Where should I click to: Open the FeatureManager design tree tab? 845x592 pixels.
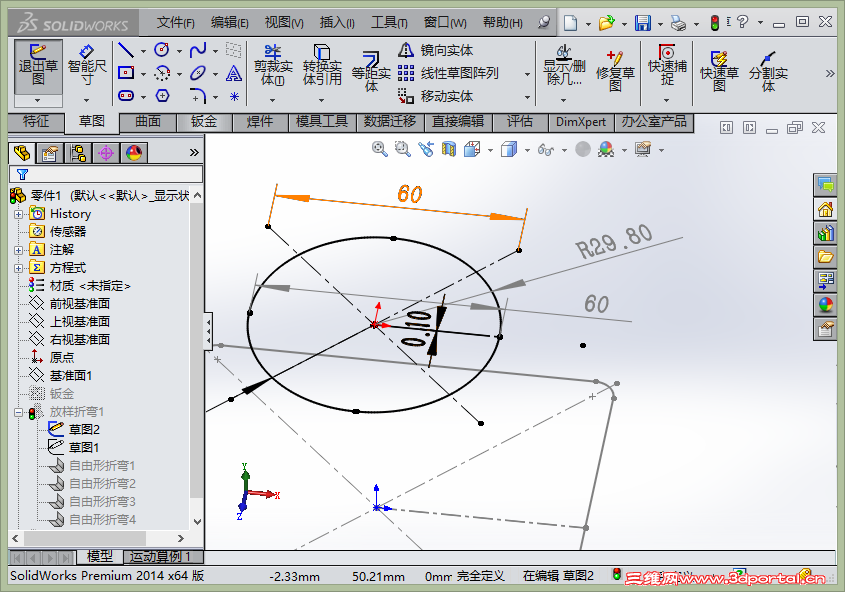(22, 154)
